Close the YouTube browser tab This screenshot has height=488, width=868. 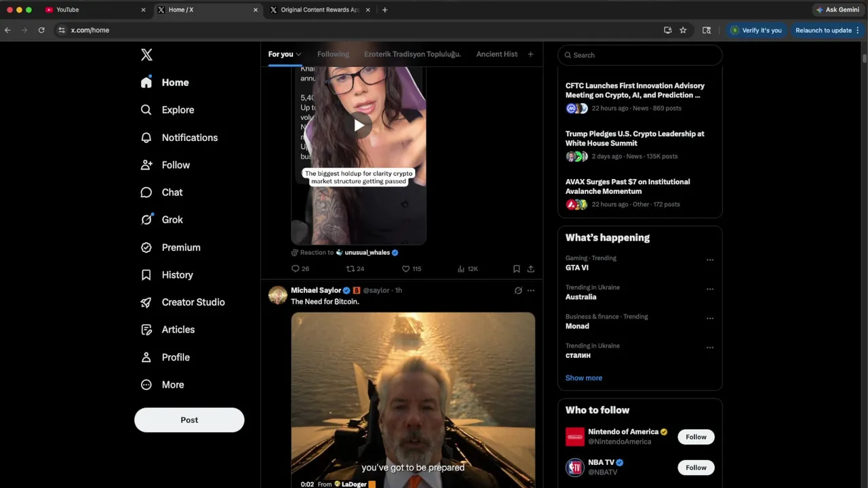pos(143,10)
